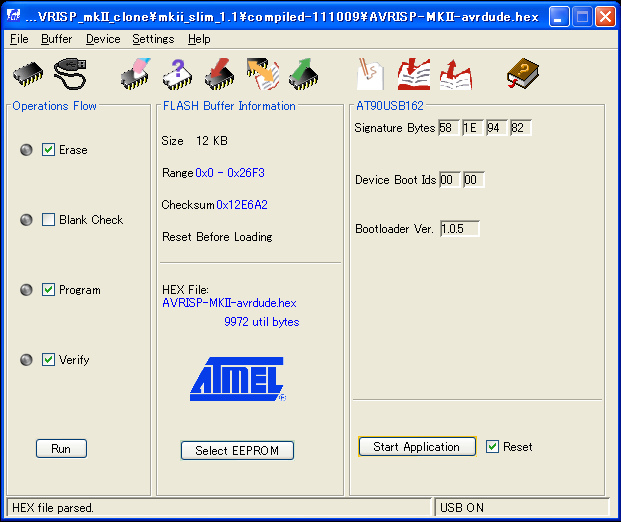Open the Settings menu
621x522 pixels.
(153, 39)
